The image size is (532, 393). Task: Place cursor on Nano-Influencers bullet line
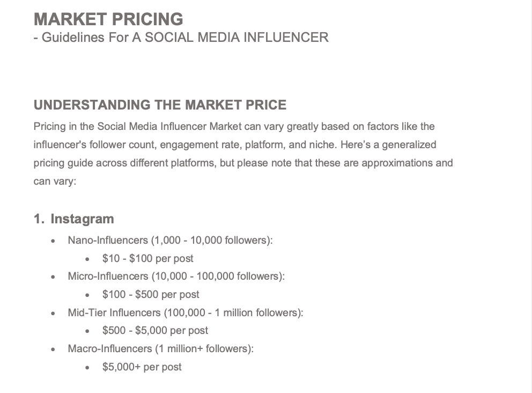pos(171,241)
